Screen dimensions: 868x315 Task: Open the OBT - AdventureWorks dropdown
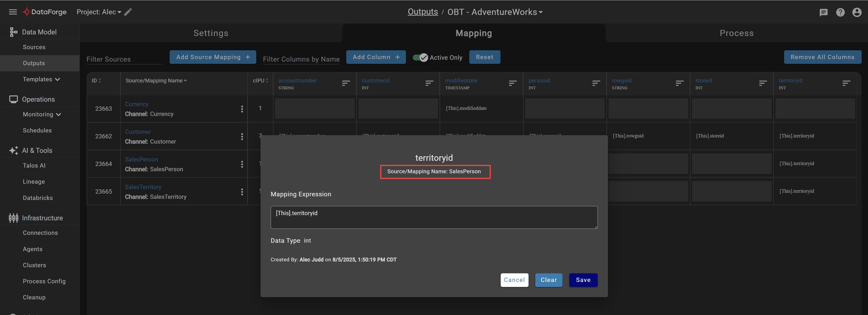coord(541,12)
